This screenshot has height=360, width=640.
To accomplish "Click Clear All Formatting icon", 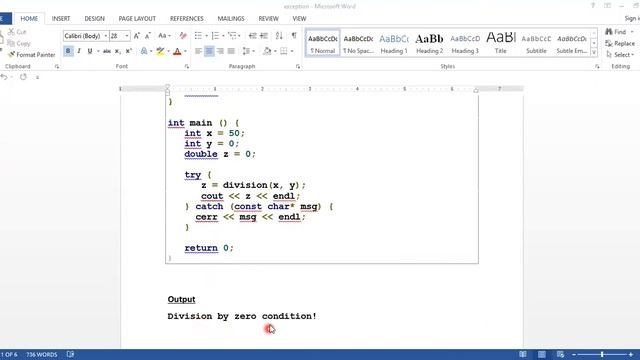I will pyautogui.click(x=183, y=36).
